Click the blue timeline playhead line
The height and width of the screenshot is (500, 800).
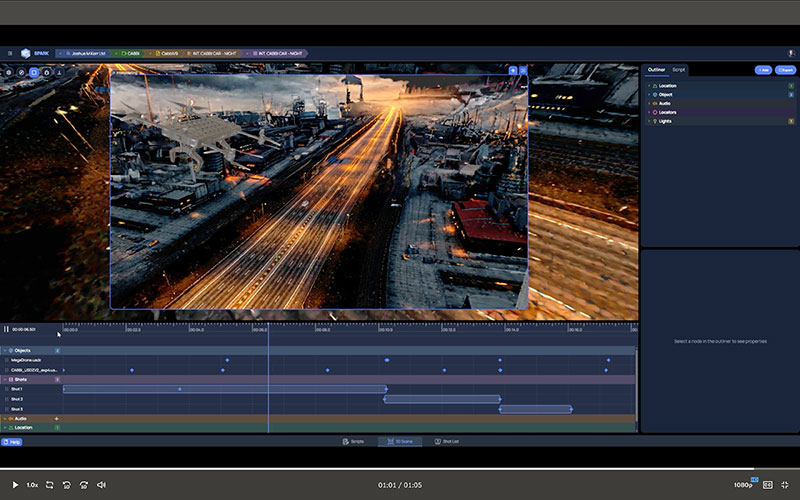pyautogui.click(x=268, y=378)
